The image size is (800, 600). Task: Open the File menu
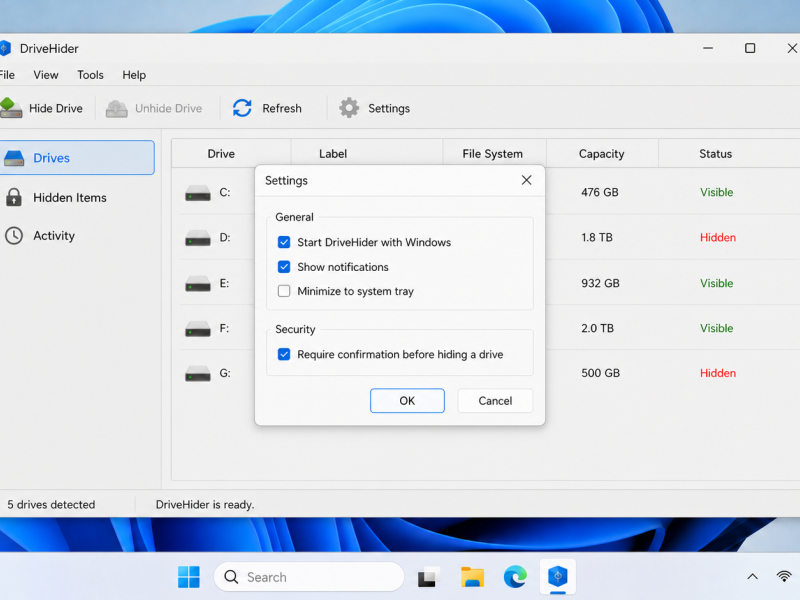[7, 75]
